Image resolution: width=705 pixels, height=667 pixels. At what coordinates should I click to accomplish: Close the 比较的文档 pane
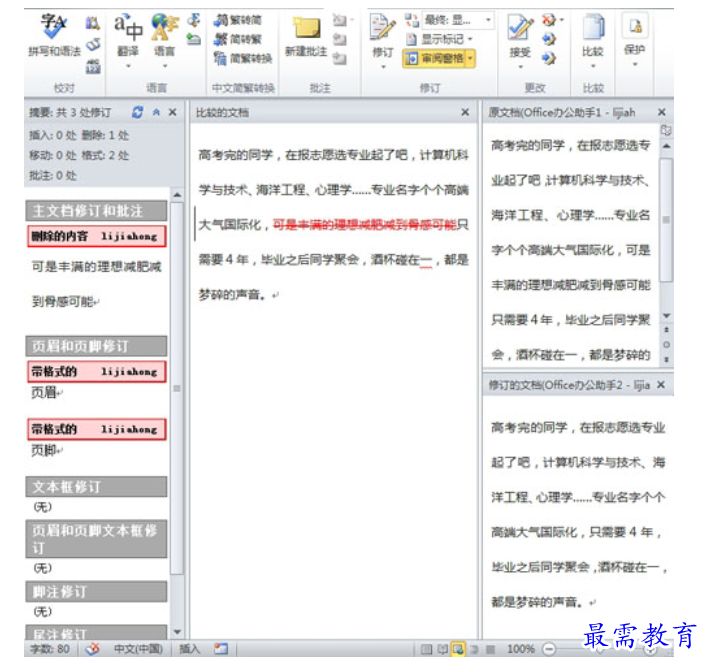coord(465,112)
